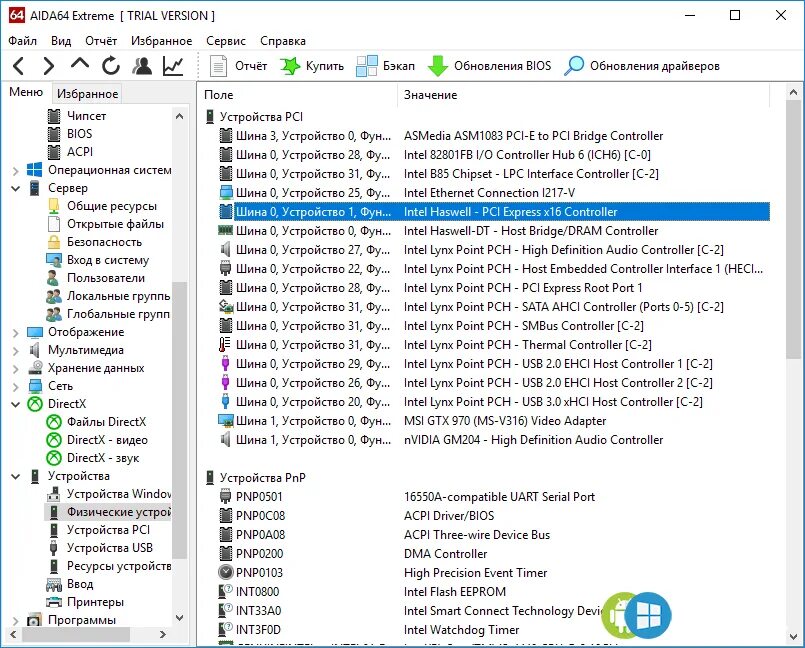Select the PNP0103 High Precision Event Timer row

click(494, 573)
